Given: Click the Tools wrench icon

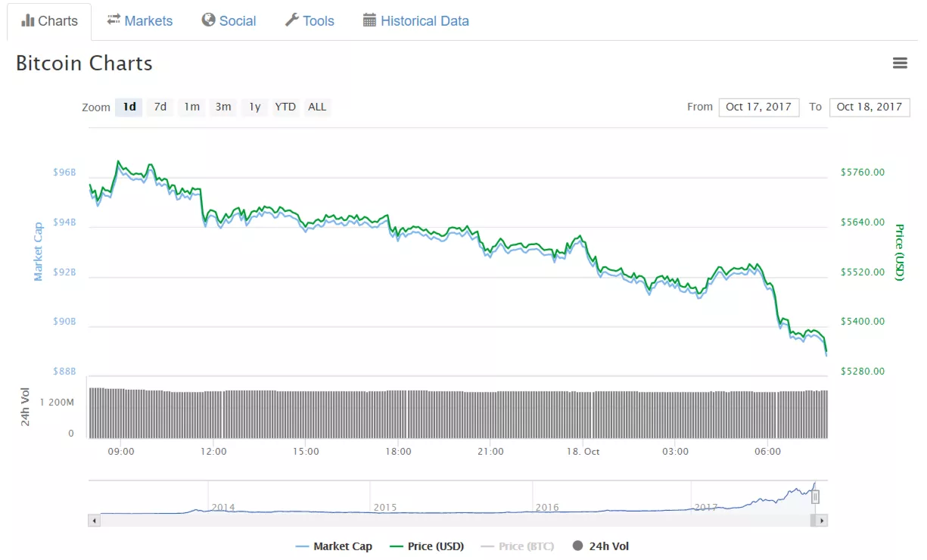Looking at the screenshot, I should click(x=292, y=20).
